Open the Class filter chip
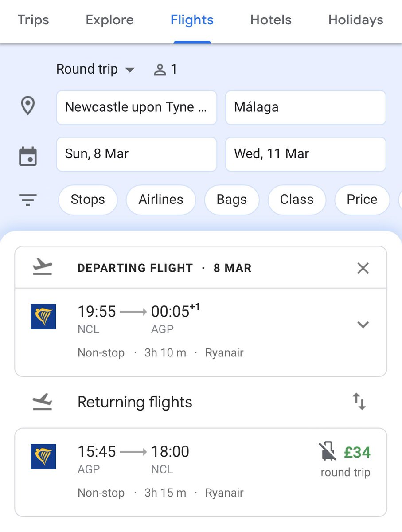 (297, 199)
